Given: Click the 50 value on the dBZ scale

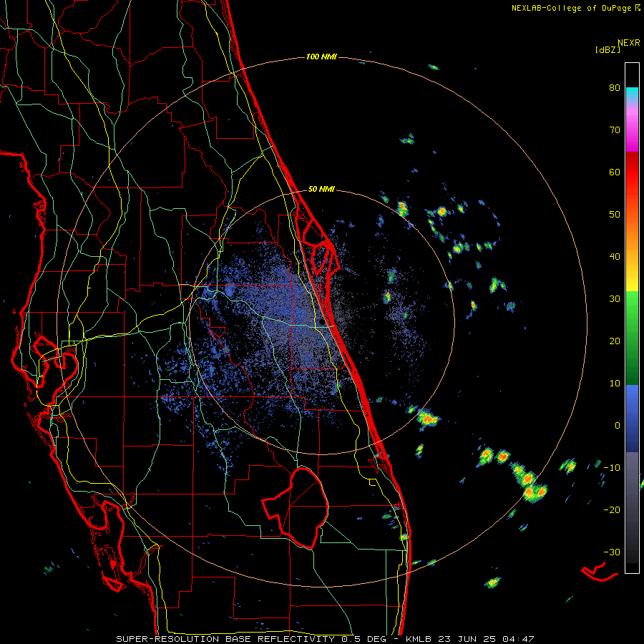Looking at the screenshot, I should click(615, 215).
